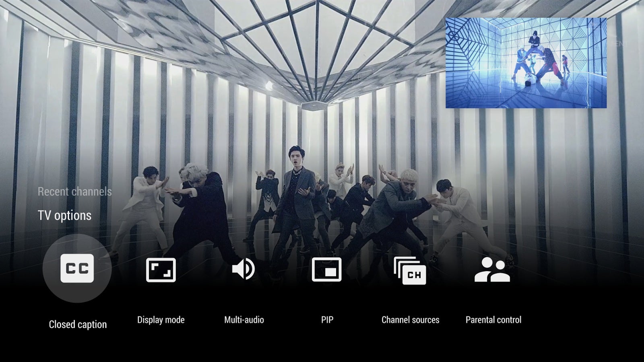Open the Parental control people icon
The width and height of the screenshot is (644, 362).
493,269
